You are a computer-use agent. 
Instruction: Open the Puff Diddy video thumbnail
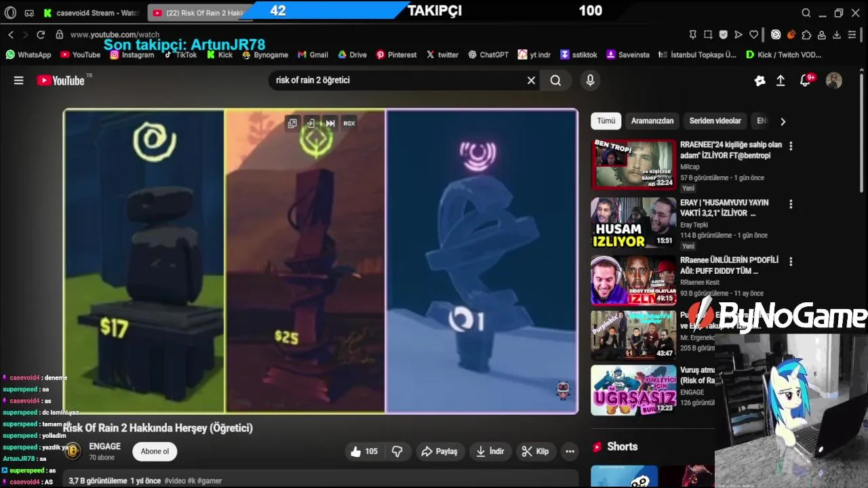(x=633, y=280)
